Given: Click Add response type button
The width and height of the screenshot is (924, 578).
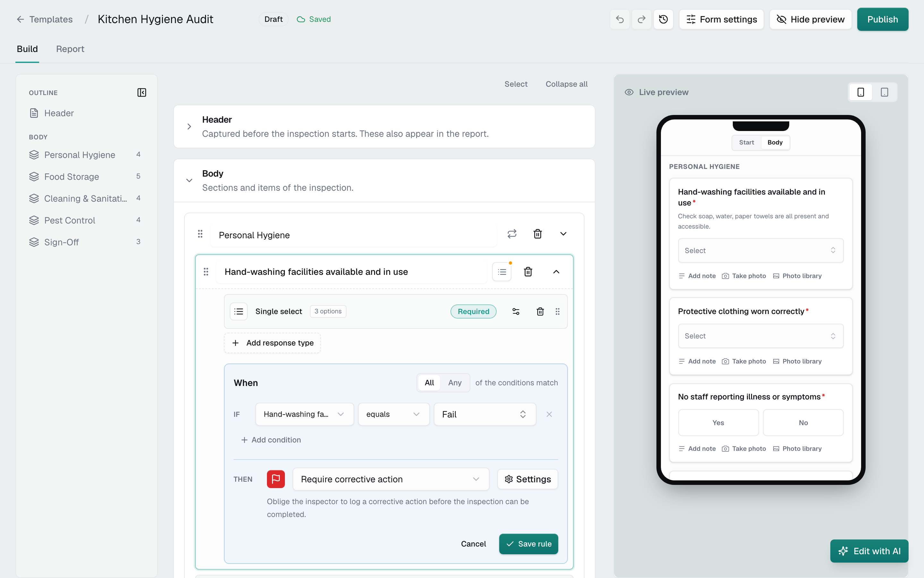Looking at the screenshot, I should pos(272,343).
